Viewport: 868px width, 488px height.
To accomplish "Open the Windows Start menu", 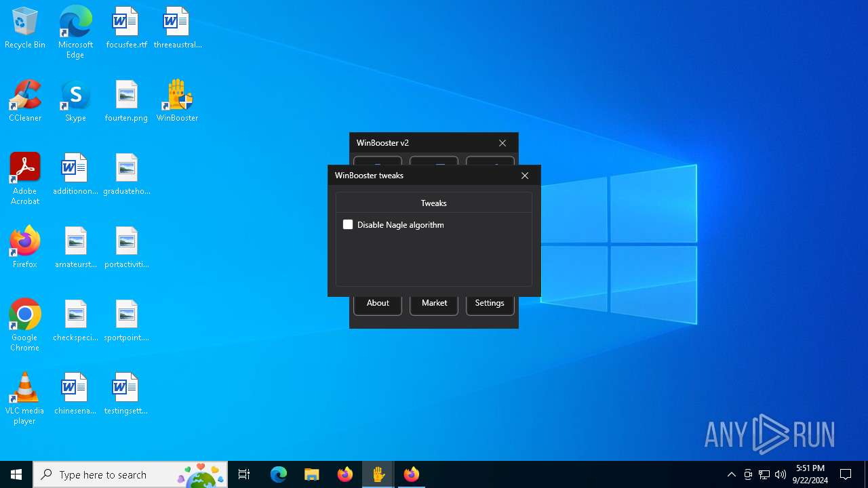I will tap(16, 474).
